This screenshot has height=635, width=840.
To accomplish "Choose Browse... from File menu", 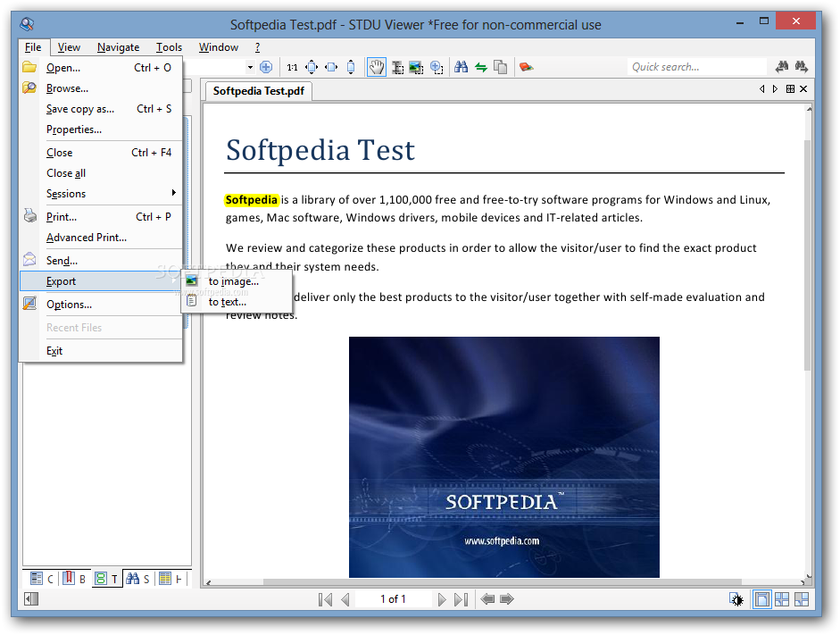I will pos(101,88).
